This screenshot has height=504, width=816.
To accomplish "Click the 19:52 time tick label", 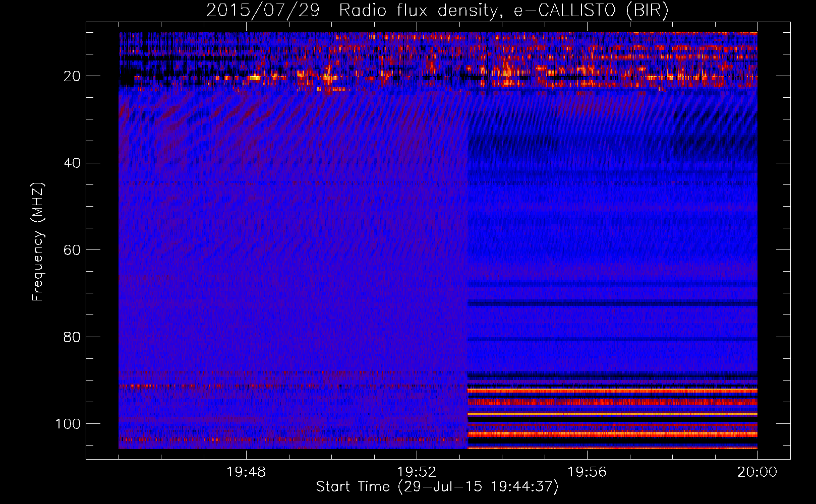I will [417, 472].
